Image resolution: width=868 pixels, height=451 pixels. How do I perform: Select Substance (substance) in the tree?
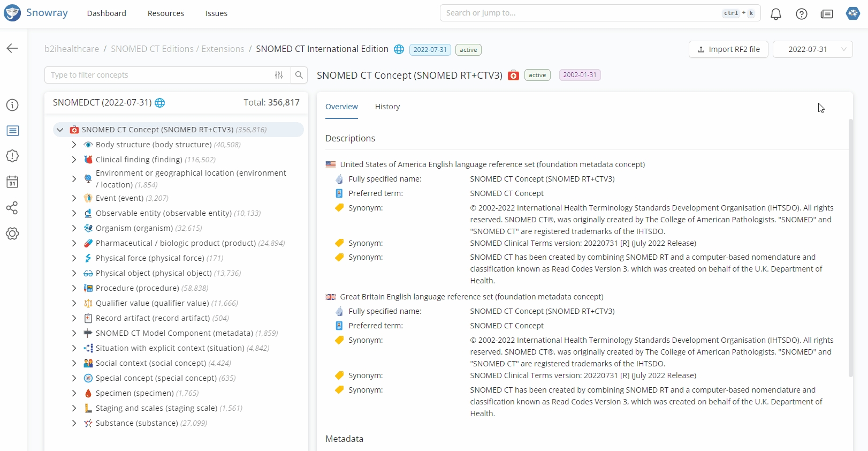coord(136,423)
